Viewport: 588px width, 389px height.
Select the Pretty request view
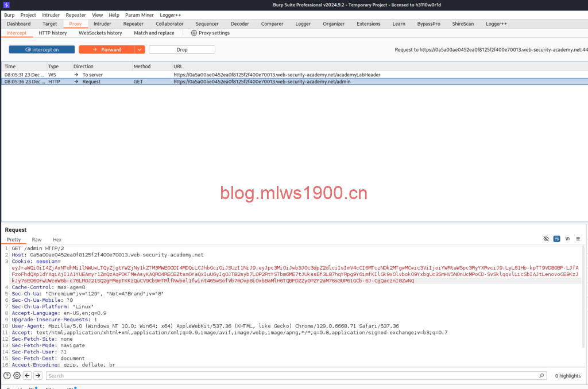point(14,239)
